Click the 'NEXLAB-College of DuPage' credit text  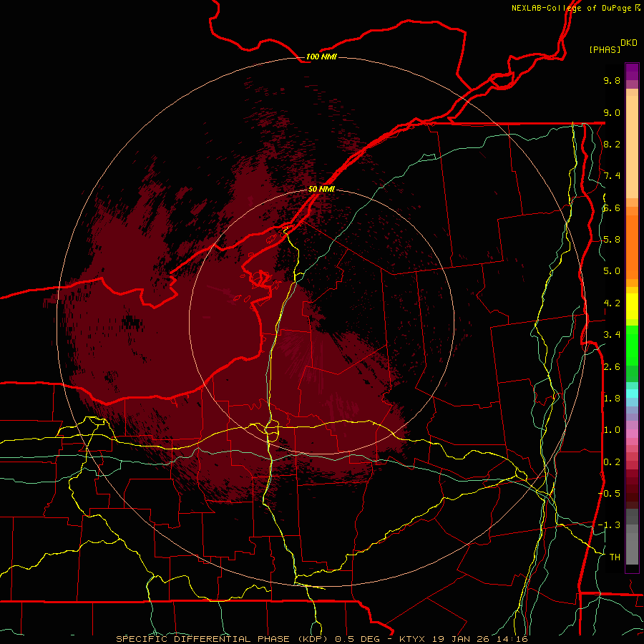coord(571,8)
